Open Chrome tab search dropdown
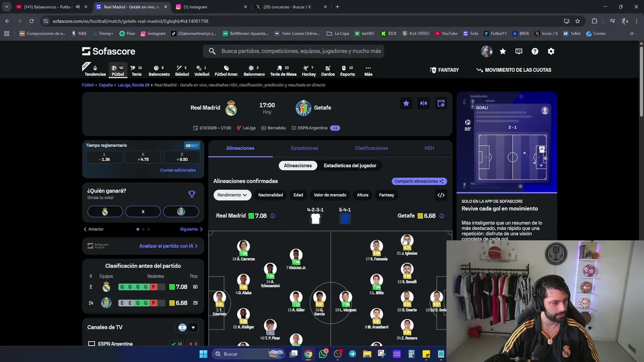 (x=7, y=7)
